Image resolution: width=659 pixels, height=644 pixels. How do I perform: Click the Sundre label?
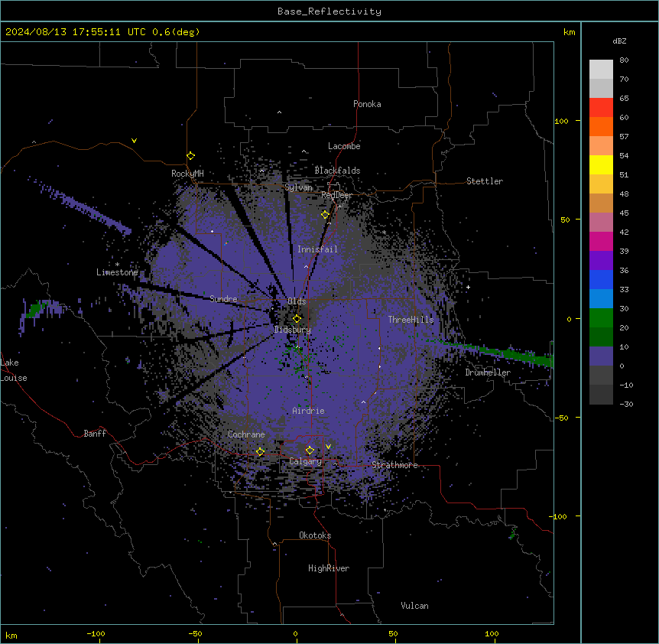pos(223,299)
